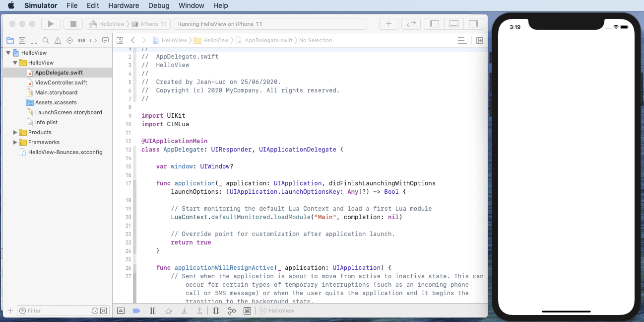Stop the running HelloView app
Image resolution: width=644 pixels, height=322 pixels.
[73, 24]
